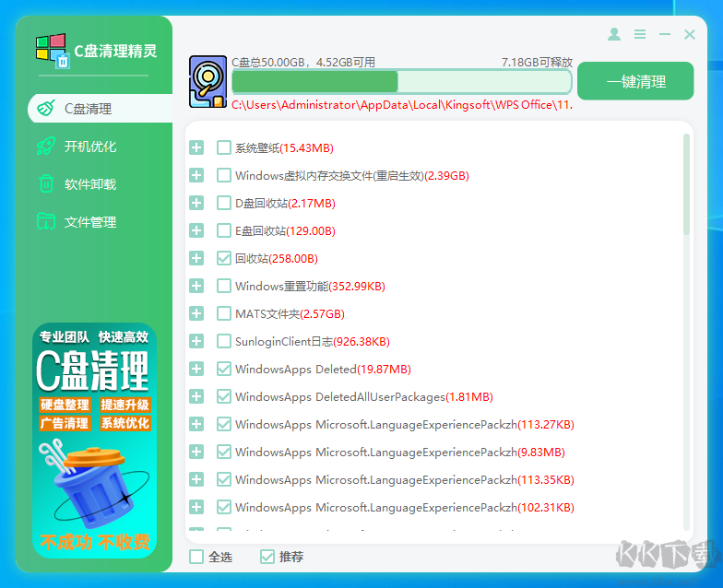This screenshot has height=588, width=723.
Task: Click the hard disk icon beside the usage bar
Action: pos(207,82)
